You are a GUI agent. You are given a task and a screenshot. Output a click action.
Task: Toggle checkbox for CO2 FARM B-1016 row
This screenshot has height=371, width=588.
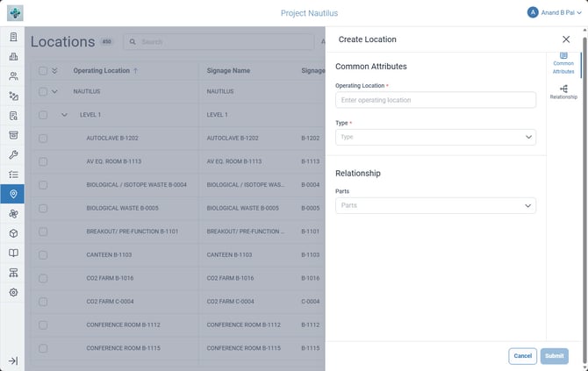point(43,278)
